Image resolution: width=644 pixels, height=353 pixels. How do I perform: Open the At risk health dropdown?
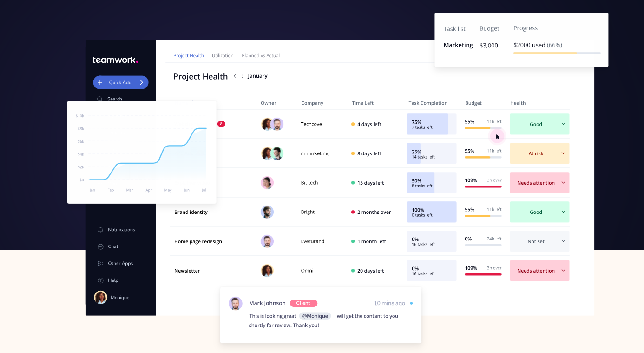(539, 153)
